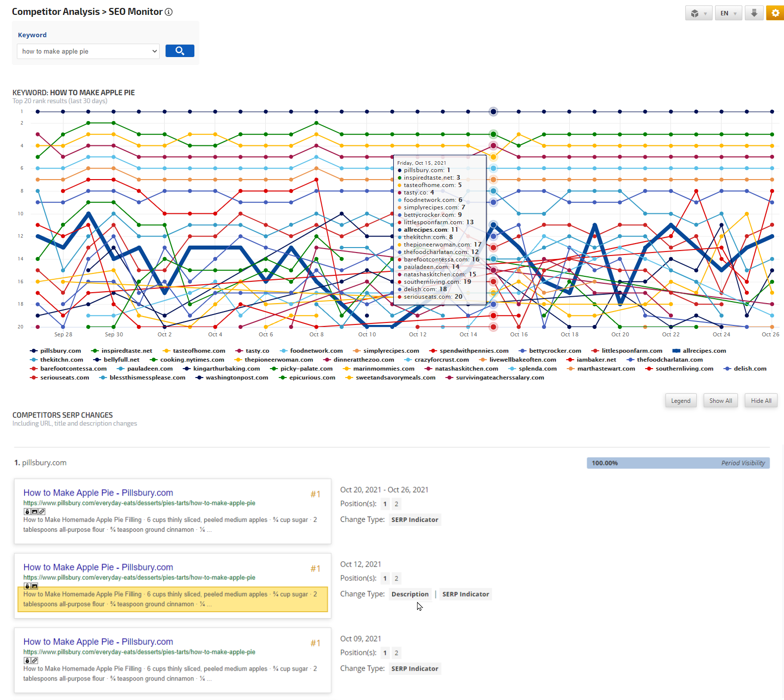Open the orange settings gear

click(775, 13)
